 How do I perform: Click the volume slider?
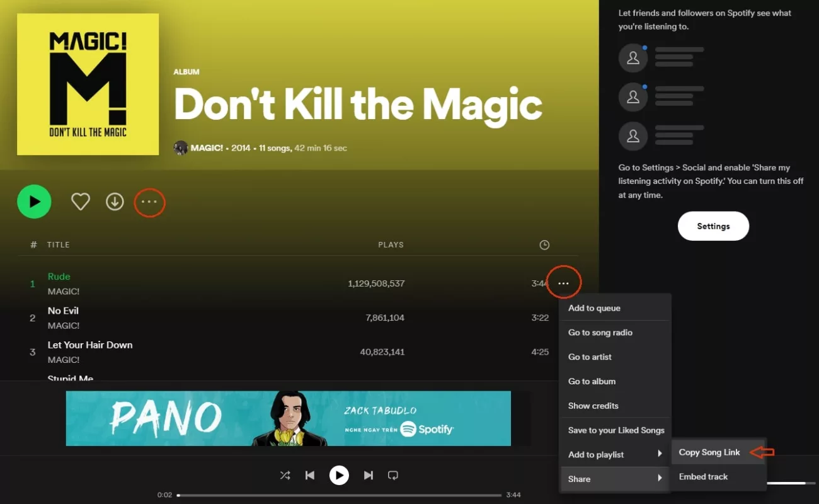(x=790, y=483)
